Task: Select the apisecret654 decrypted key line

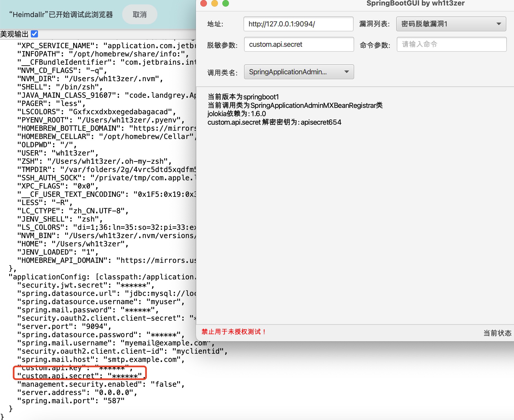Action: pyautogui.click(x=274, y=122)
